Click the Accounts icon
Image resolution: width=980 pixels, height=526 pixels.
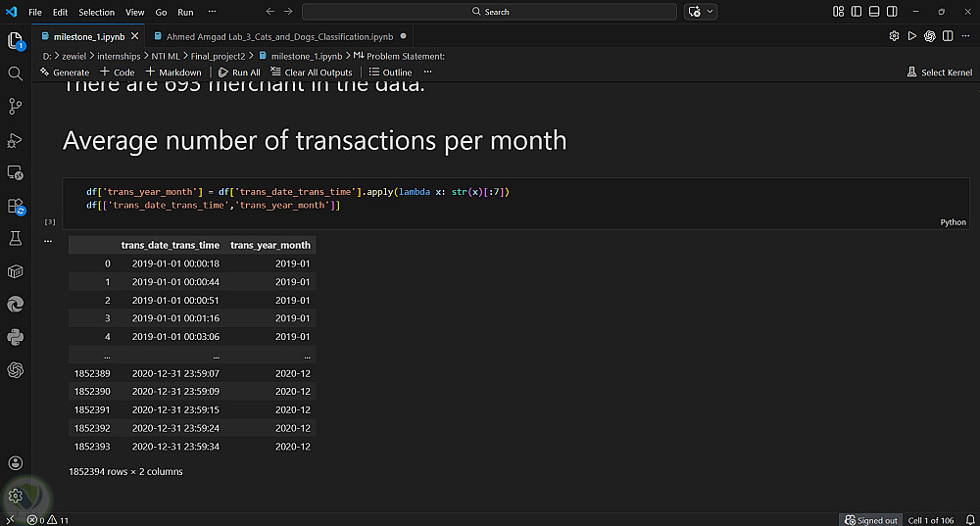point(16,463)
